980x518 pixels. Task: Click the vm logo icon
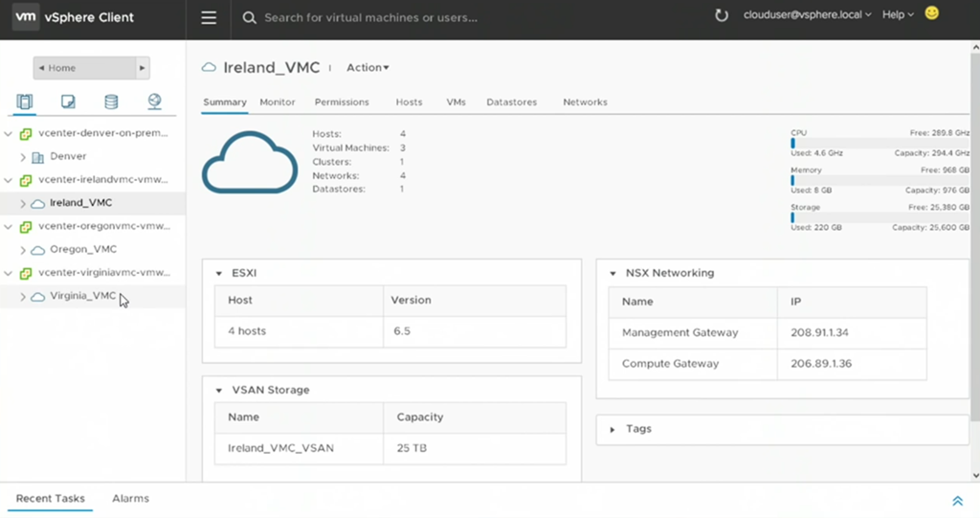coord(26,17)
